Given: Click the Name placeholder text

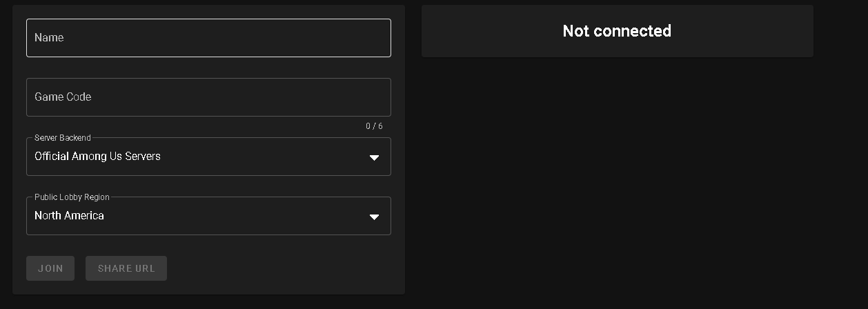Looking at the screenshot, I should [x=49, y=38].
